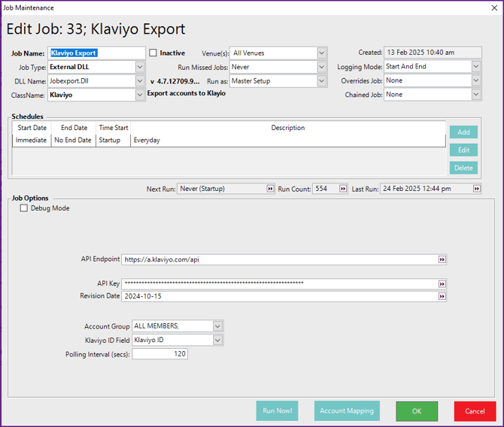Click arrow icon beside Next Run field
The height and width of the screenshot is (427, 504).
(x=270, y=189)
